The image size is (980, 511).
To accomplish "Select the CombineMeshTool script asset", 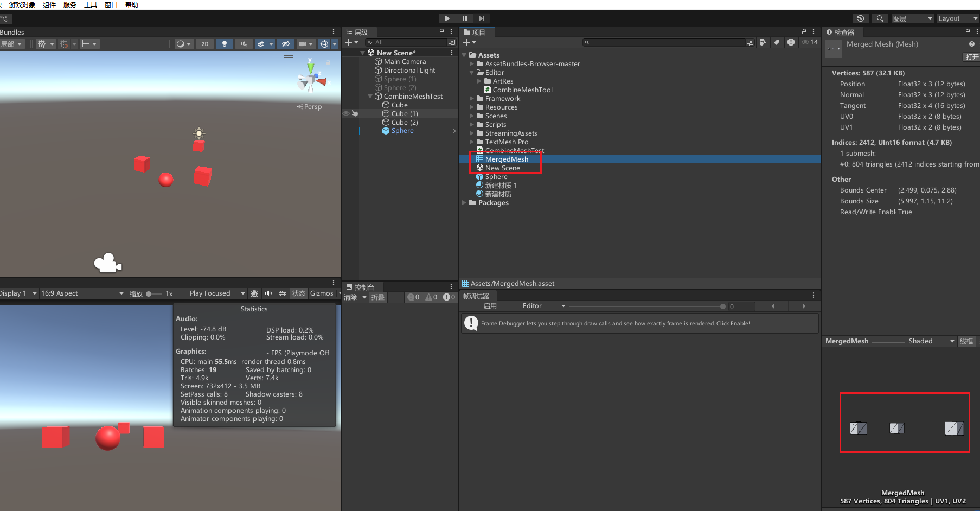I will click(522, 90).
